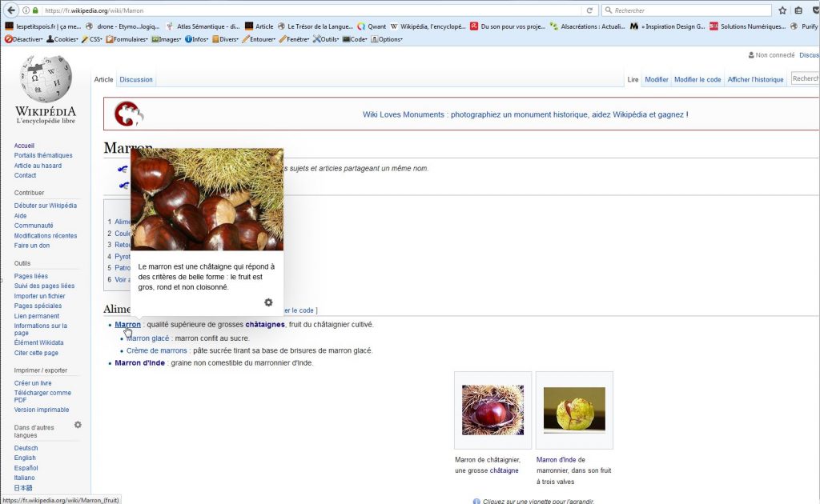Show site information via the info icon
The width and height of the screenshot is (820, 504).
coord(26,10)
